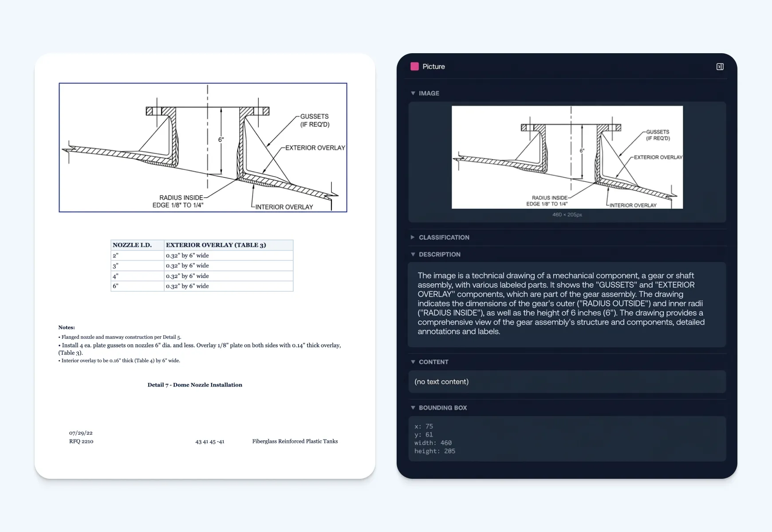Image resolution: width=772 pixels, height=532 pixels.
Task: Click the 6" nozzle row cell in table
Action: pos(137,286)
